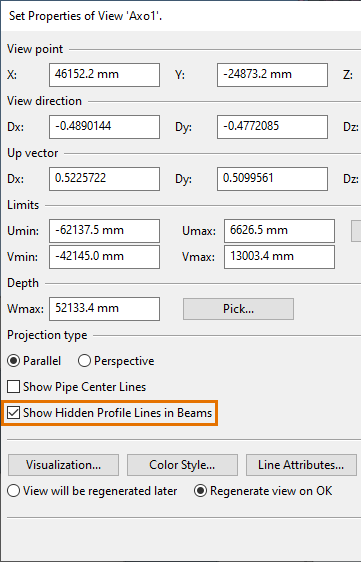This screenshot has height=562, width=361.
Task: Edit the Umin limit field
Action: coord(104,231)
